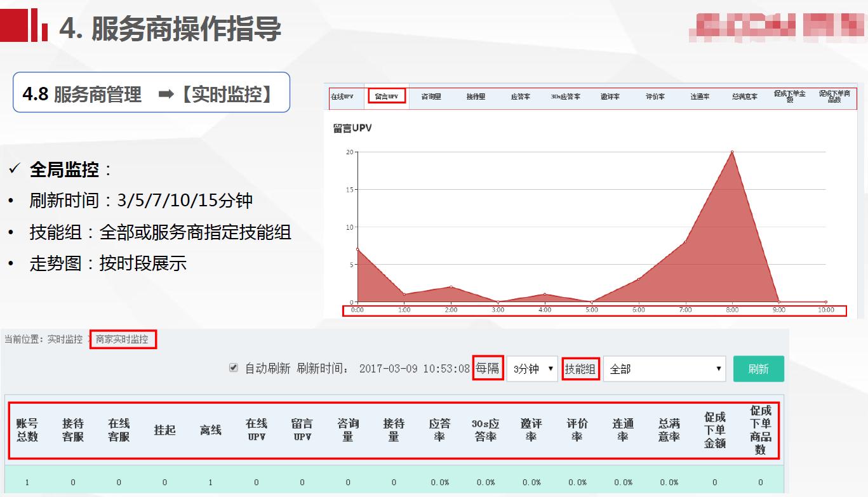Select the 促成下单金额 tab

click(791, 95)
